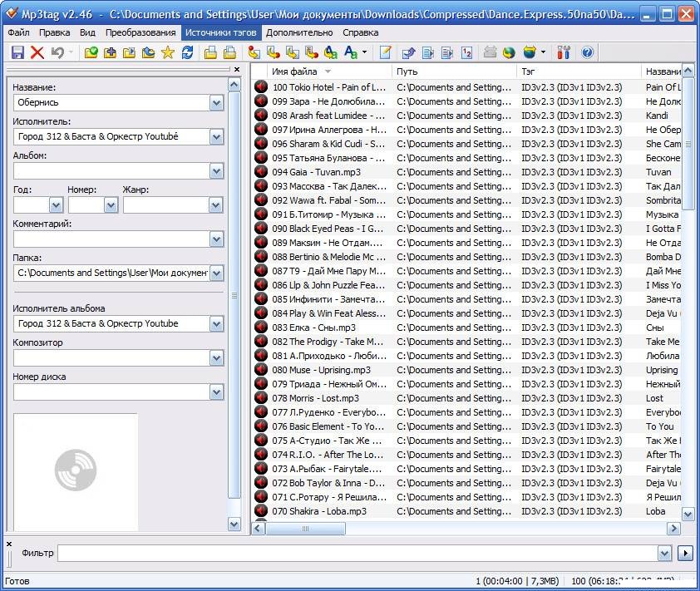Click the file list vertical scrollbar thumb
Screen dimensions: 700x591
(688, 144)
